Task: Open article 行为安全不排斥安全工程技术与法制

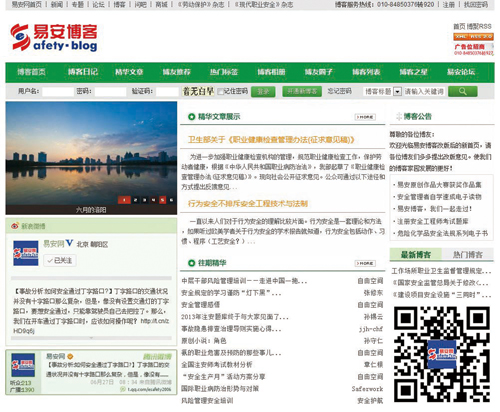Action: pos(248,203)
